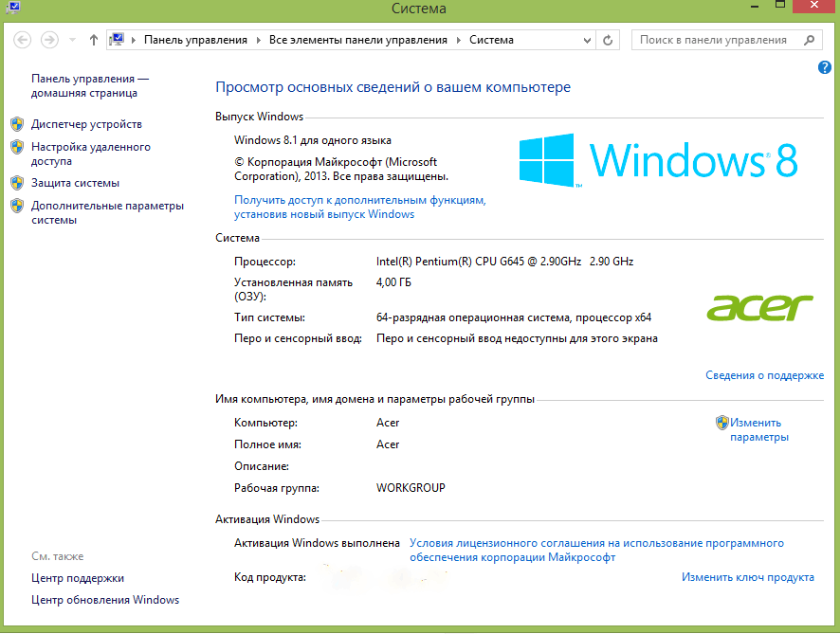The image size is (840, 634).
Task: Click shield icon beside Настройка удаленного доступа
Action: tap(17, 147)
